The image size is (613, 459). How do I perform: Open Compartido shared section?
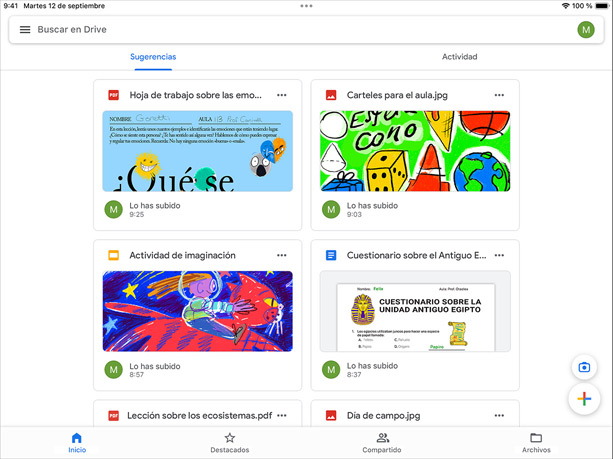(x=382, y=442)
